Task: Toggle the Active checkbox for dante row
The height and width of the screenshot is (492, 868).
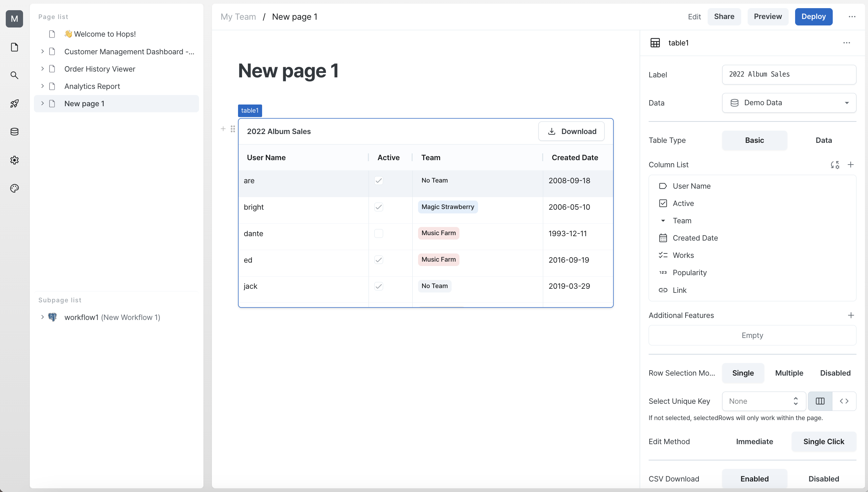Action: click(378, 232)
